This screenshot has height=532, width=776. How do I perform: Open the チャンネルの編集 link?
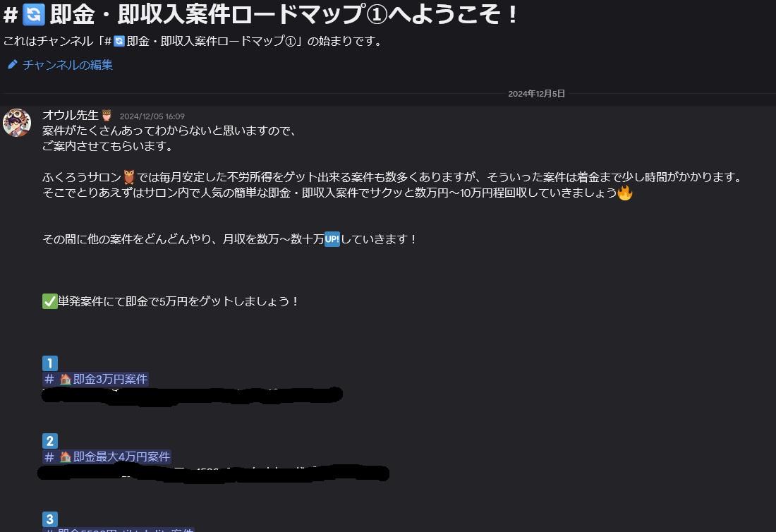click(67, 65)
